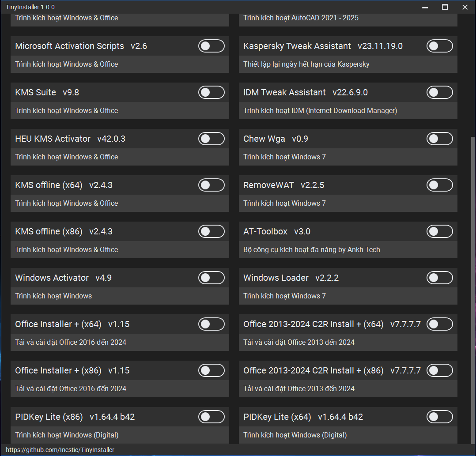Toggle Windows Loader v2.2.2
Screen dimensions: 476x456
tap(440, 278)
